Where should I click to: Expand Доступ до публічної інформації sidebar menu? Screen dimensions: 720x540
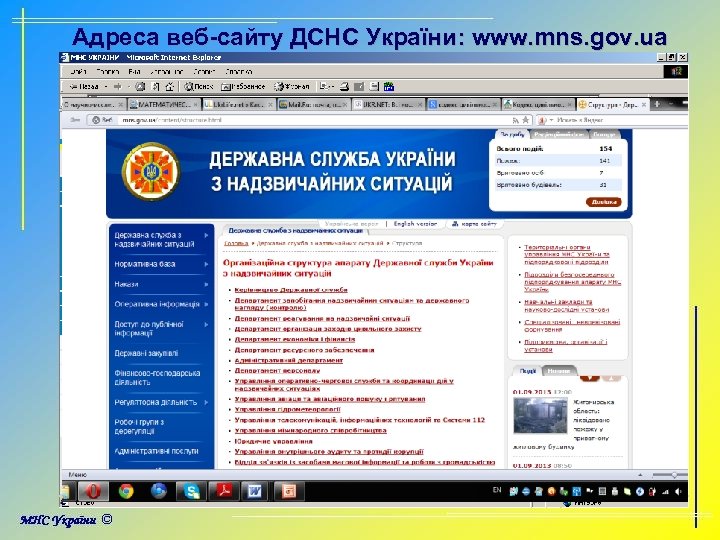pyautogui.click(x=206, y=324)
